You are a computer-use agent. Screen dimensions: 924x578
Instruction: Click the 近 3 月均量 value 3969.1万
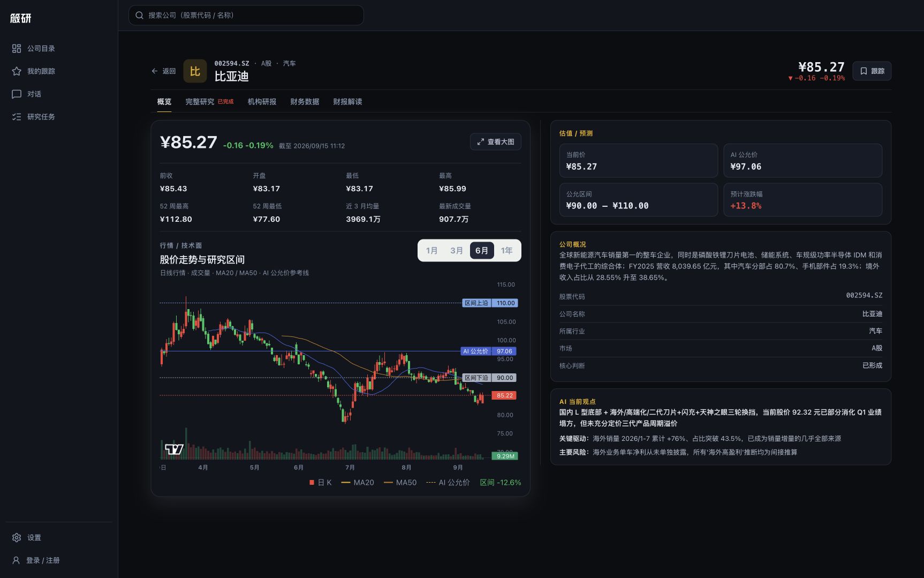363,219
